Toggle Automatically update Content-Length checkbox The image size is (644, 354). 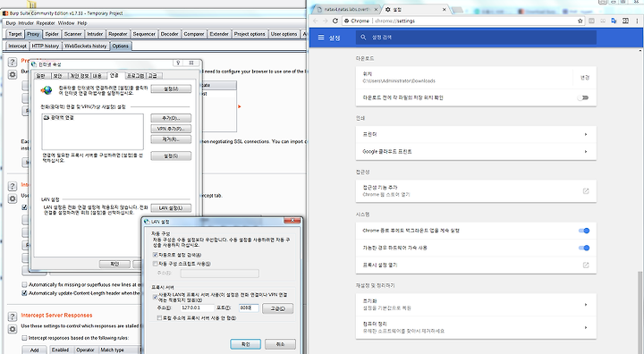(25, 293)
